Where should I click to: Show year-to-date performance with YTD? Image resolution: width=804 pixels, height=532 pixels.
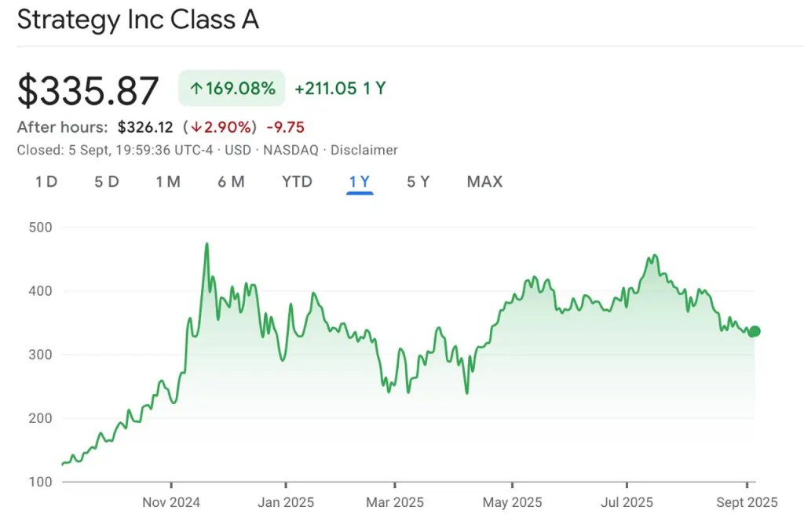(x=296, y=181)
